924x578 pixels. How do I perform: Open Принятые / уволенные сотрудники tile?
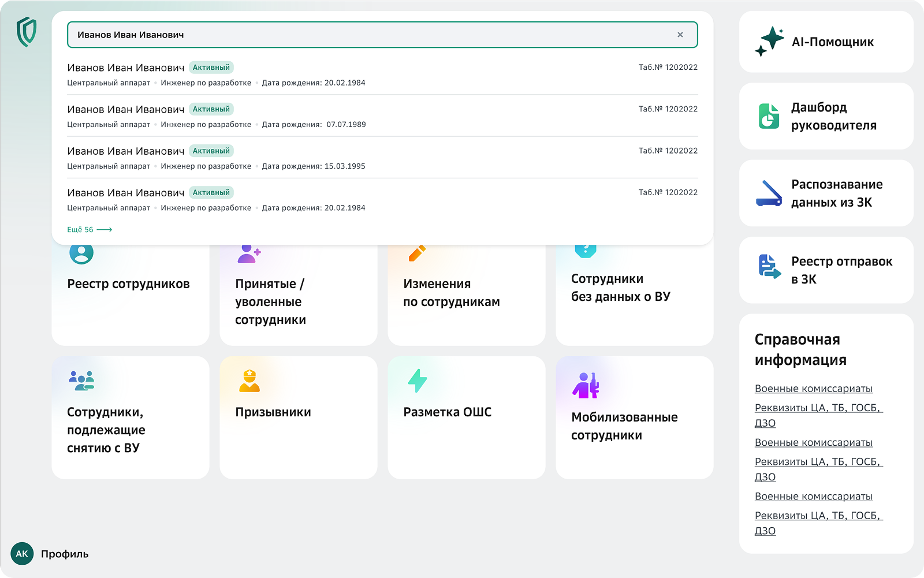pyautogui.click(x=298, y=301)
